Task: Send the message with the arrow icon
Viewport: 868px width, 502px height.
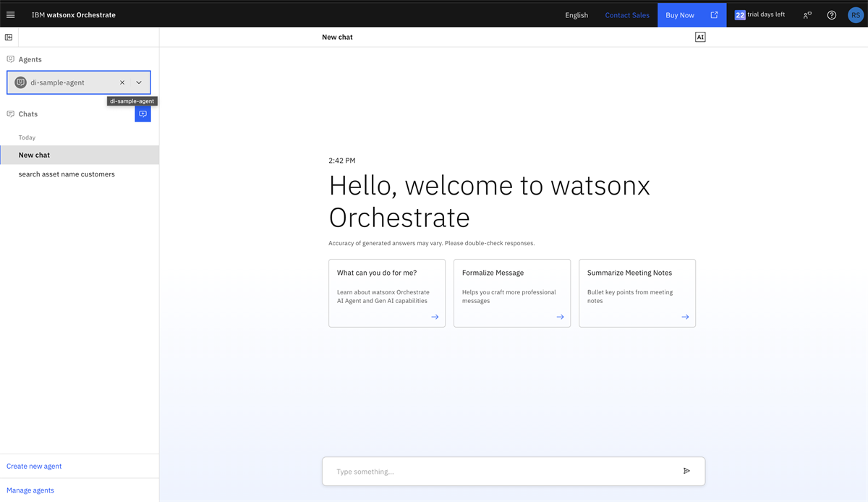Action: point(686,471)
